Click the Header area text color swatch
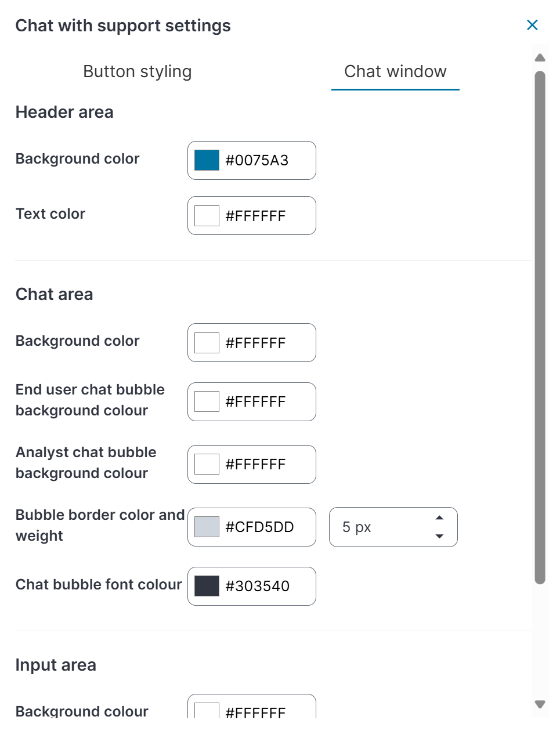The width and height of the screenshot is (560, 731). click(207, 216)
